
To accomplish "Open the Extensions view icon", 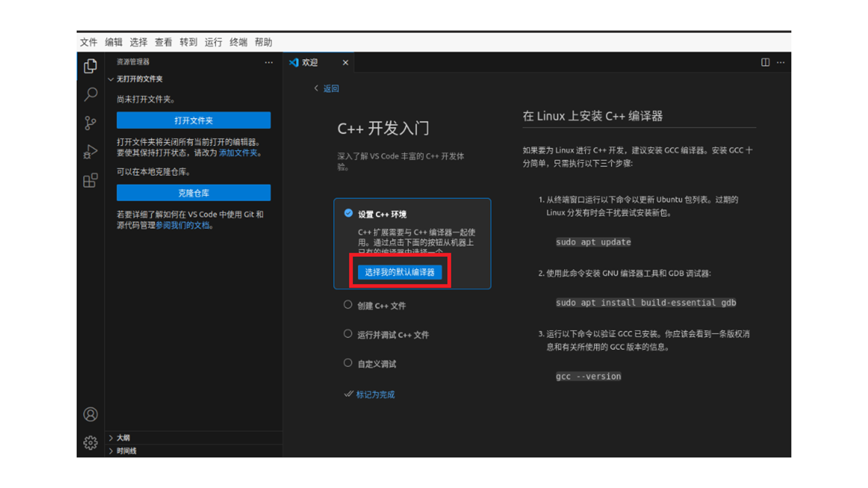I will (90, 181).
